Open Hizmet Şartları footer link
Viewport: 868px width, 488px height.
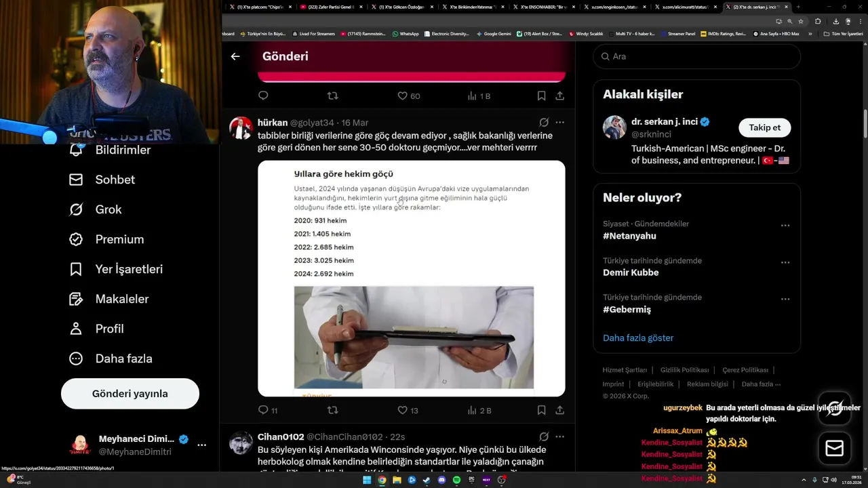tap(625, 370)
